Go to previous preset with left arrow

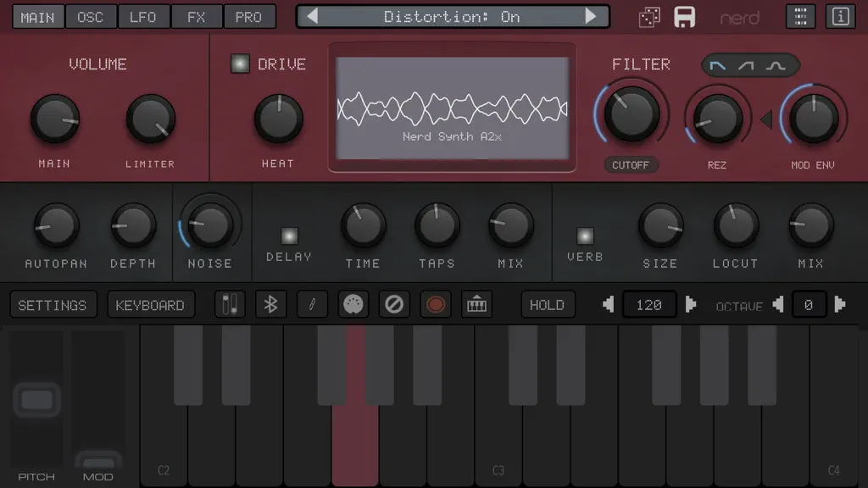[312, 16]
